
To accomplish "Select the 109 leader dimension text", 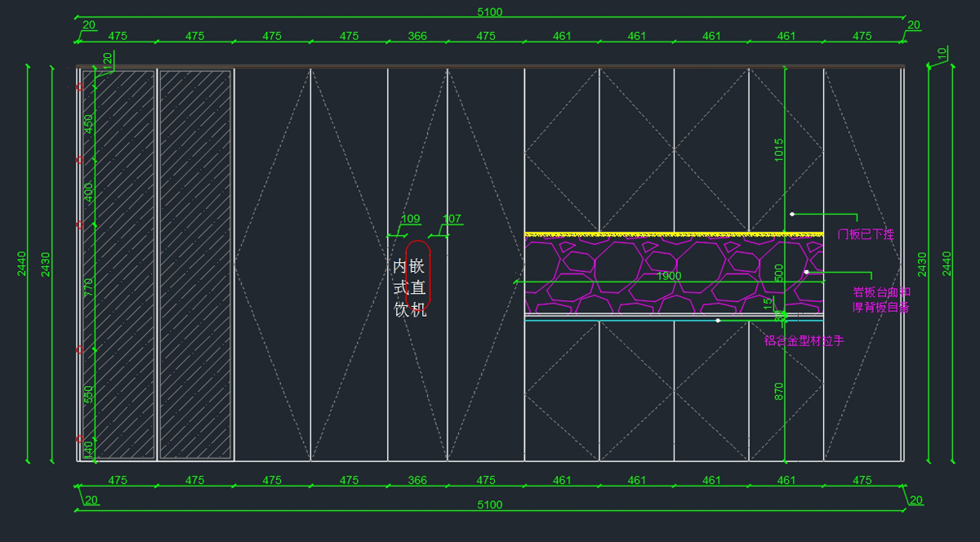I will click(x=411, y=219).
